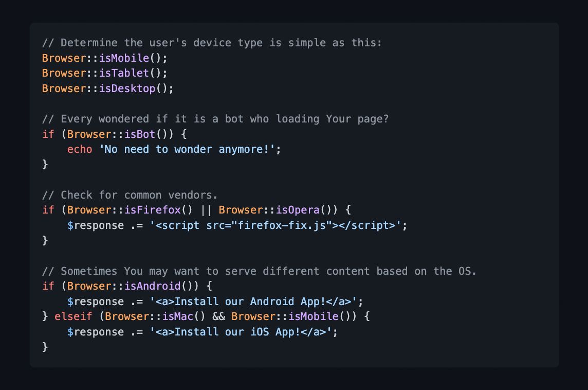Click the "if" keyword before isBot
Image resolution: width=588 pixels, height=390 pixels.
(48, 134)
